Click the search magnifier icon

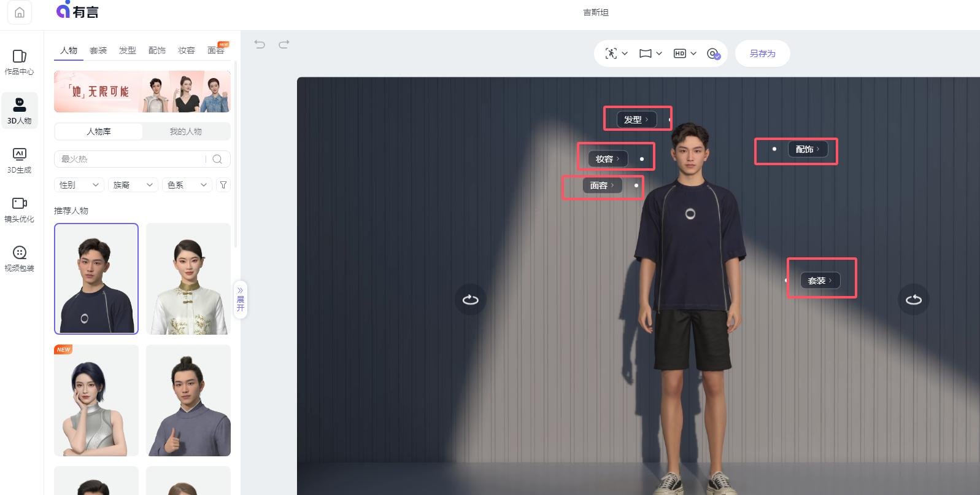217,159
